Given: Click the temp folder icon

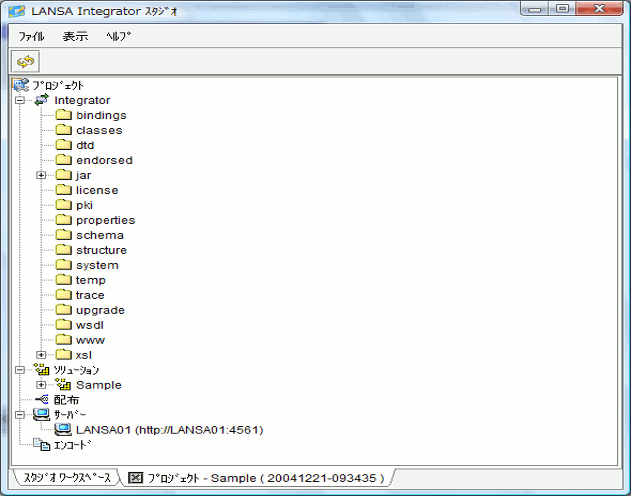Looking at the screenshot, I should point(64,280).
